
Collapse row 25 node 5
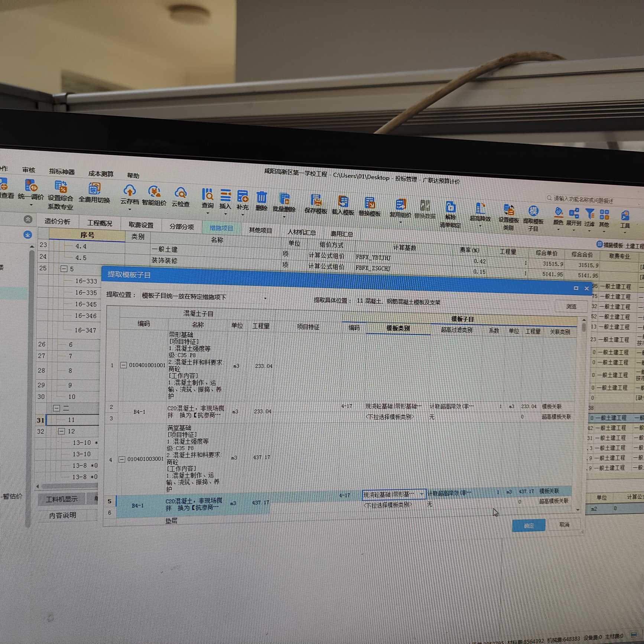(x=64, y=269)
